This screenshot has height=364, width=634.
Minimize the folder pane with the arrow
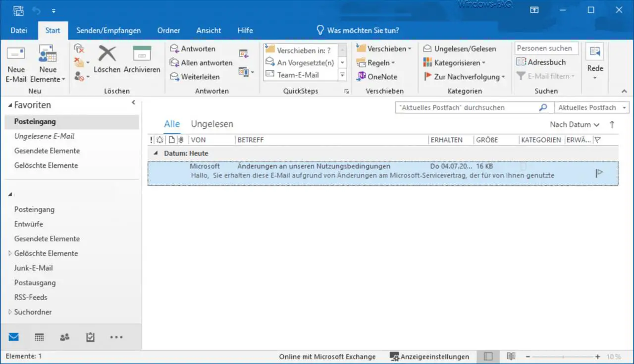133,103
